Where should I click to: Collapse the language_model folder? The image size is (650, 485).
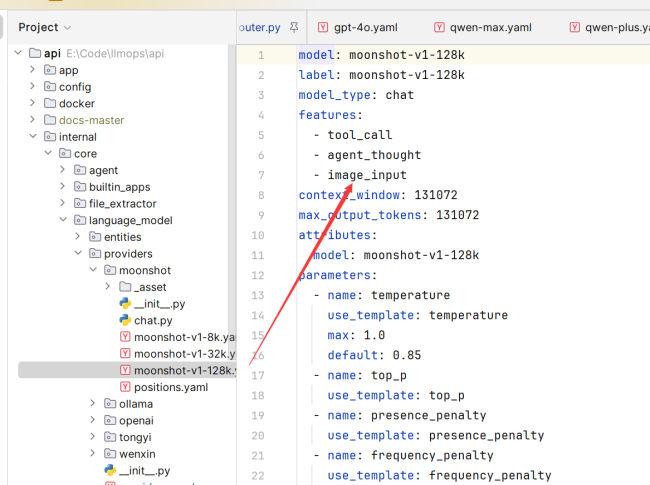click(63, 220)
